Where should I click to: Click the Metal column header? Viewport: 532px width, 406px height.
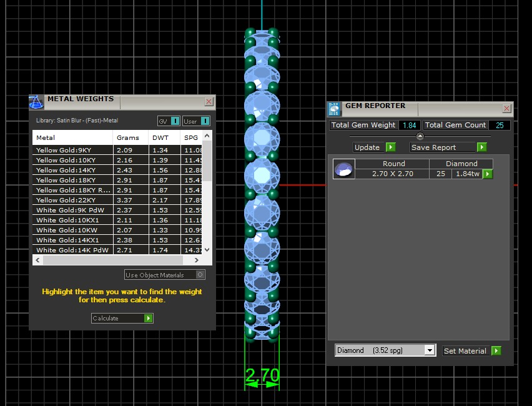72,137
